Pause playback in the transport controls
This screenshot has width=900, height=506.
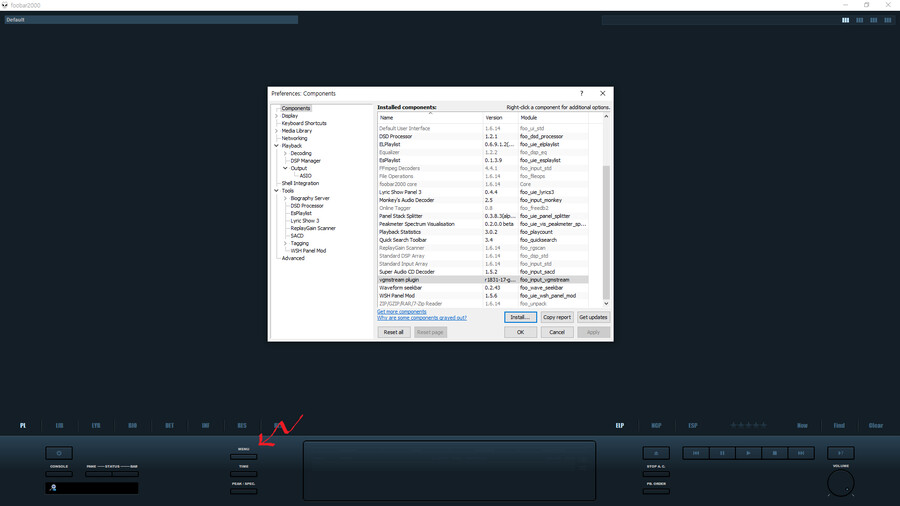[722, 453]
